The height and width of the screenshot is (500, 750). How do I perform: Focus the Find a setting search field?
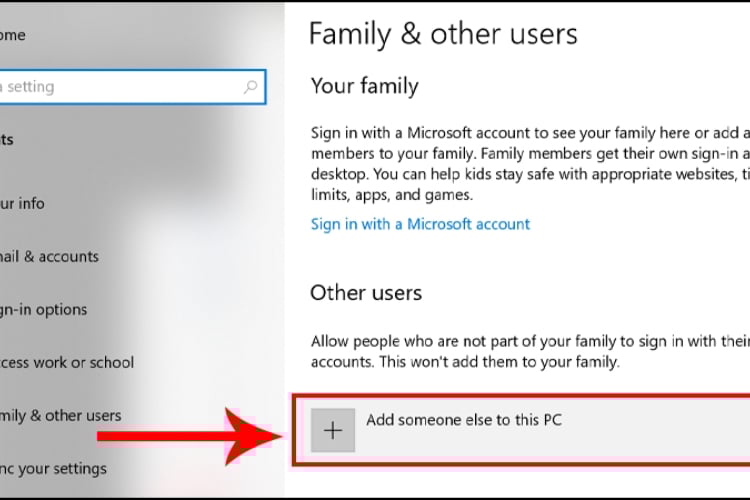point(120,87)
